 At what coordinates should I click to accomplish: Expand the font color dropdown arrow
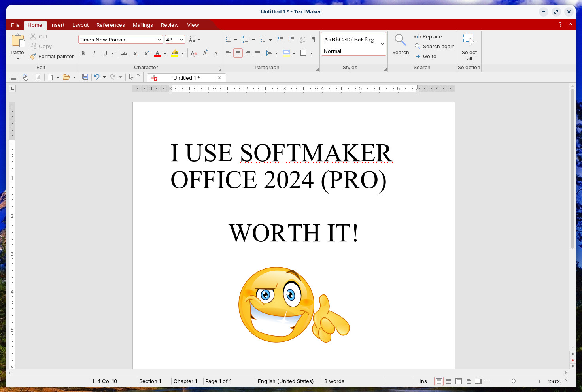(165, 53)
